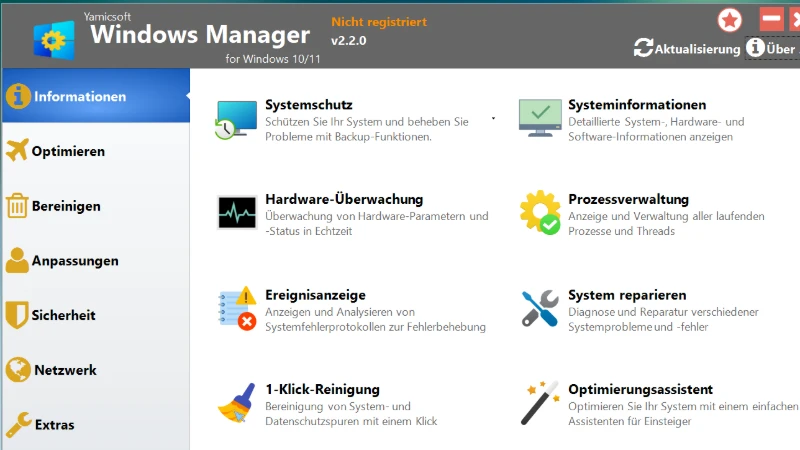Click the Aktualisierung refresh arrows icon
800x450 pixels.
pyautogui.click(x=643, y=48)
